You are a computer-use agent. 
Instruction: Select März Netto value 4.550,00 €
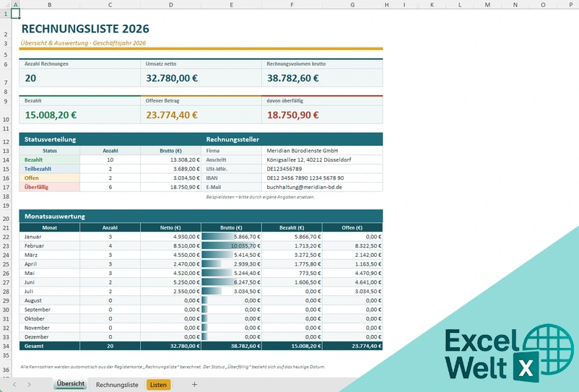tap(170, 255)
